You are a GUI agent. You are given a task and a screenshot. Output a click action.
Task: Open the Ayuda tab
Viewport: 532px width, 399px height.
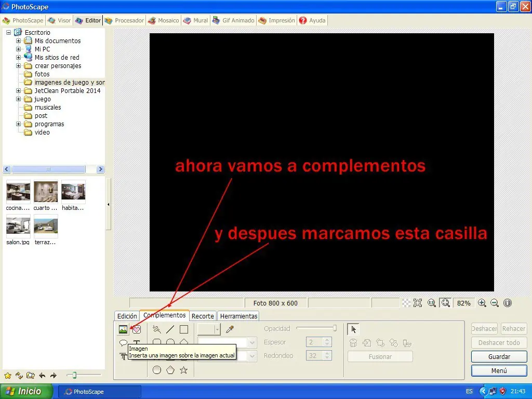pos(312,20)
